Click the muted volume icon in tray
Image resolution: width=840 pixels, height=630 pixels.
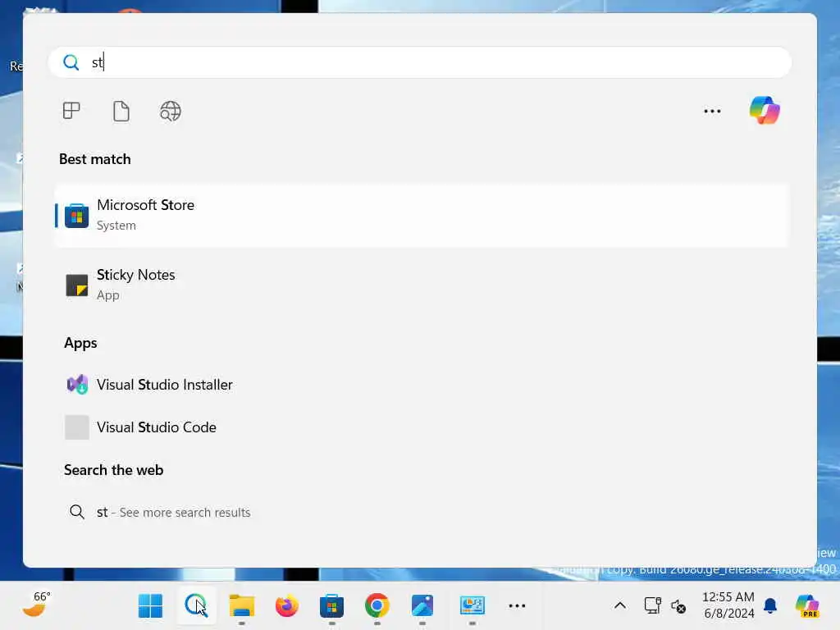point(678,606)
